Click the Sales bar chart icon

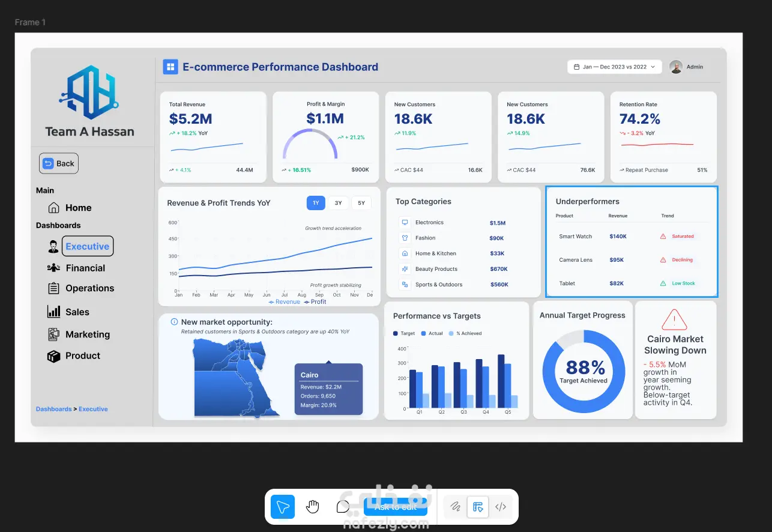point(54,312)
